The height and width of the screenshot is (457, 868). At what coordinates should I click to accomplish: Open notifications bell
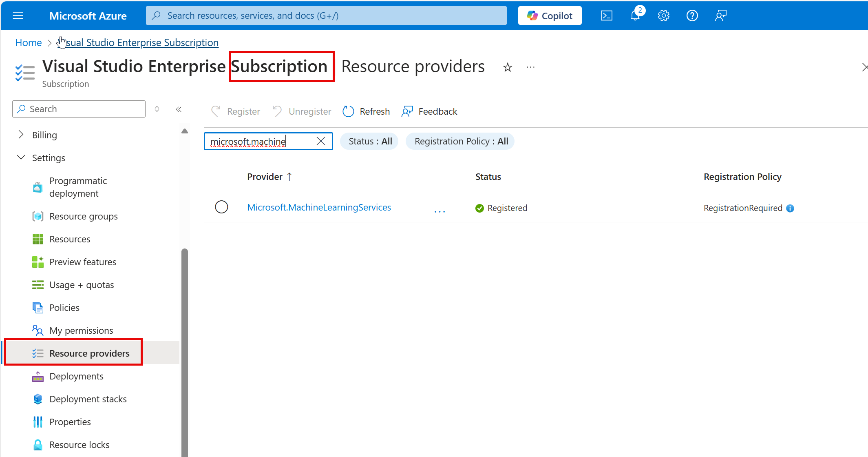635,16
